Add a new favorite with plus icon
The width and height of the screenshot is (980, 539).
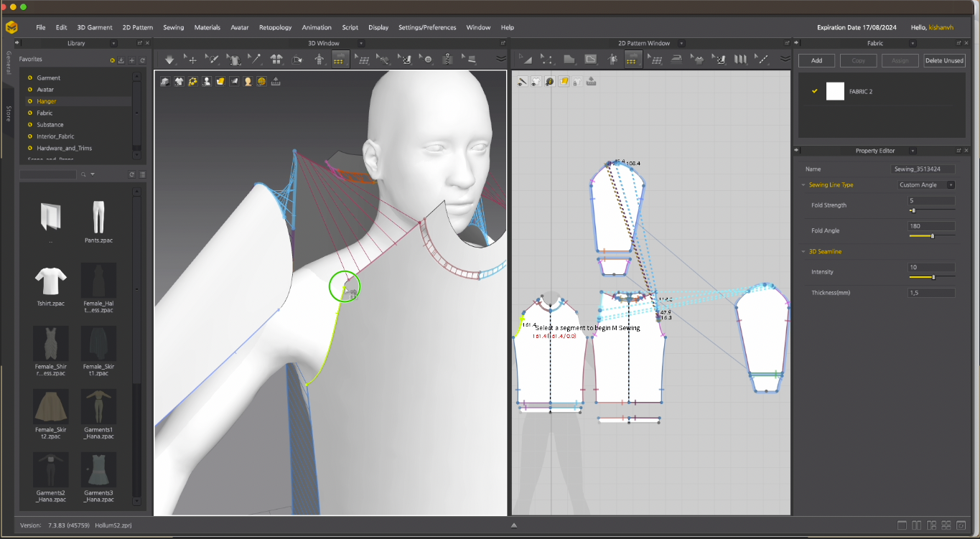[x=131, y=60]
